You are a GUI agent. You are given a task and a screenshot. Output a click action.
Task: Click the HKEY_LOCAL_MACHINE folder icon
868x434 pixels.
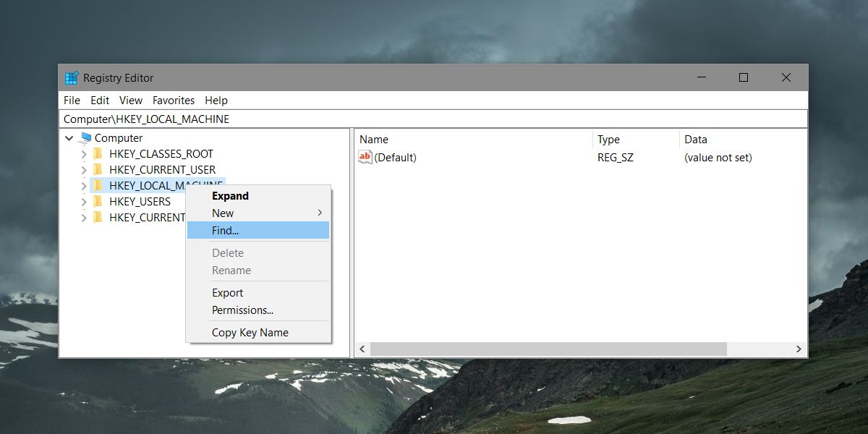(98, 185)
